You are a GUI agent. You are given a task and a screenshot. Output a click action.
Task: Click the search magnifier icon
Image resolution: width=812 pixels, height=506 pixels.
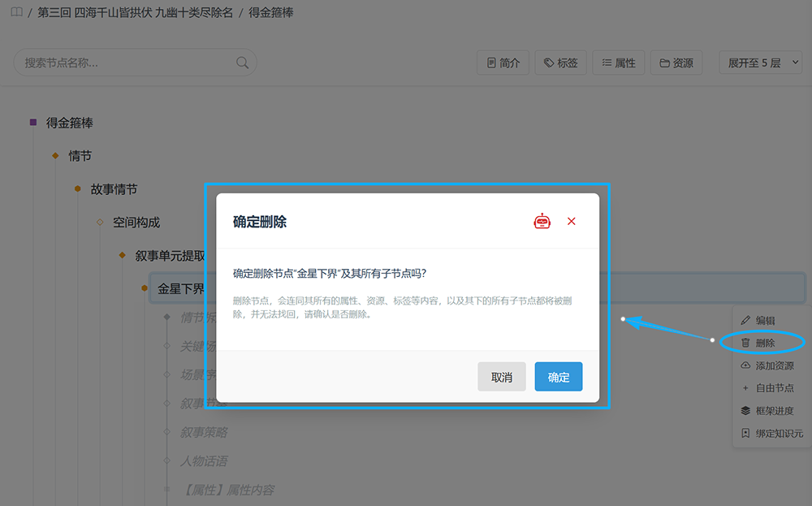pos(242,63)
